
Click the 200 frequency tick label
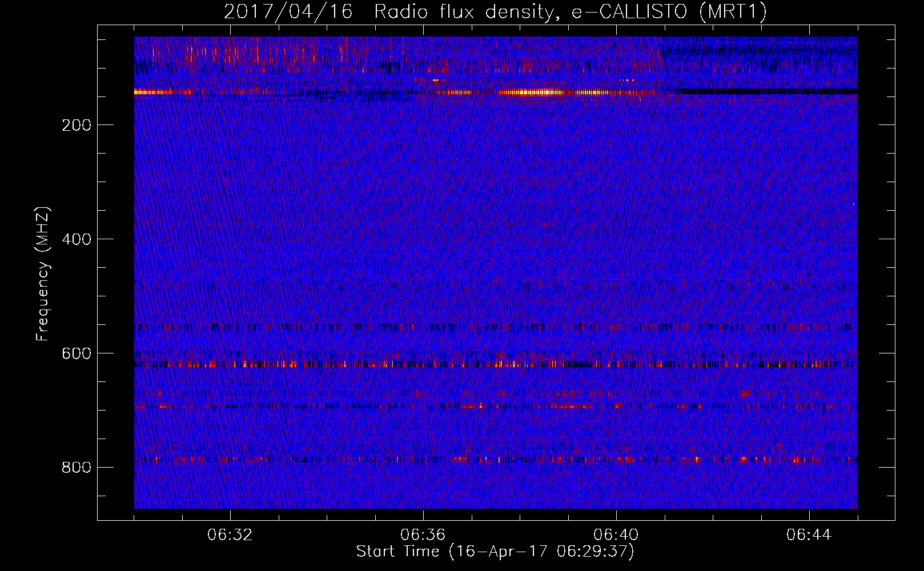point(77,125)
